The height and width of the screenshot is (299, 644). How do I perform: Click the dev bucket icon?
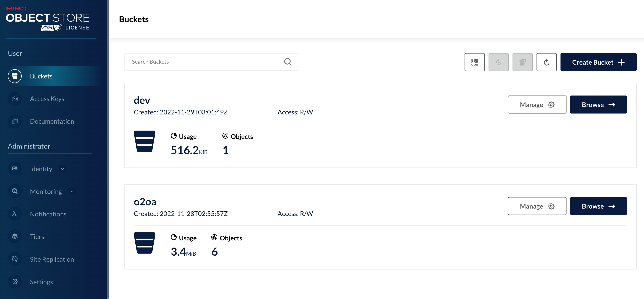144,141
